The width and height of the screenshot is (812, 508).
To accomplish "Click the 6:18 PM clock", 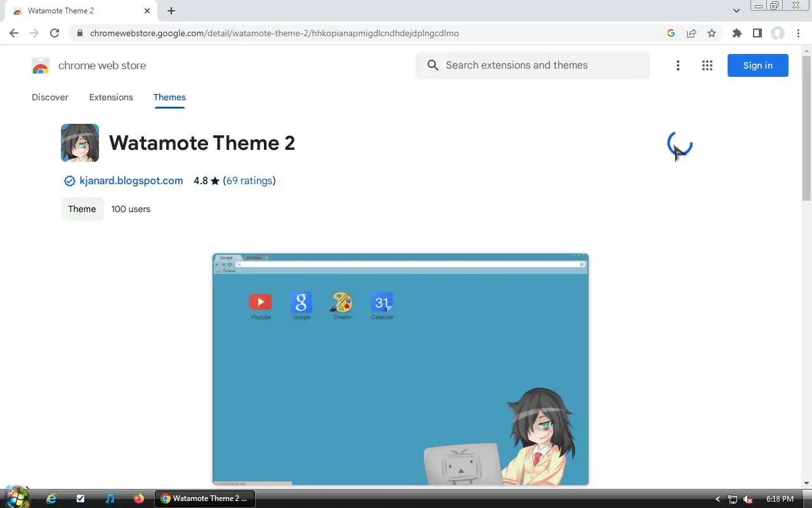I will [x=780, y=499].
